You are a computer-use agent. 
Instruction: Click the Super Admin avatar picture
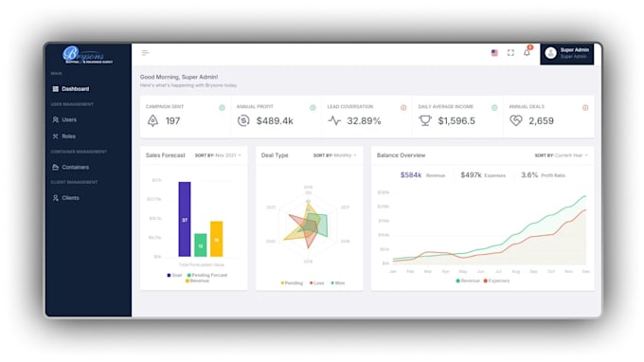[x=550, y=53]
